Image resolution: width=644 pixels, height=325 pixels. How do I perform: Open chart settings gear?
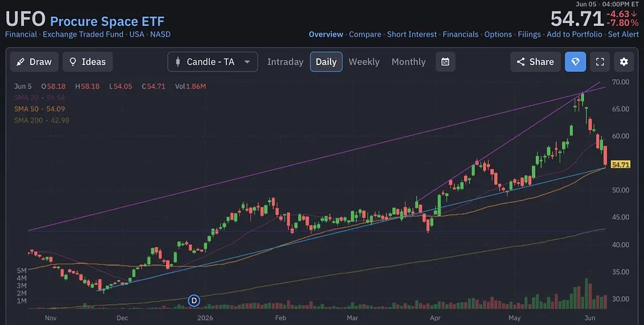coord(624,61)
